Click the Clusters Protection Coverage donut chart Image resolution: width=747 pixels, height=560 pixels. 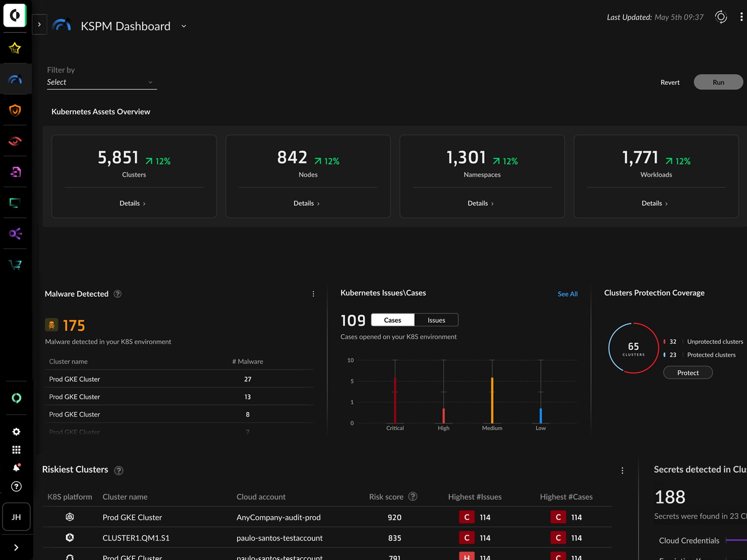coord(633,348)
